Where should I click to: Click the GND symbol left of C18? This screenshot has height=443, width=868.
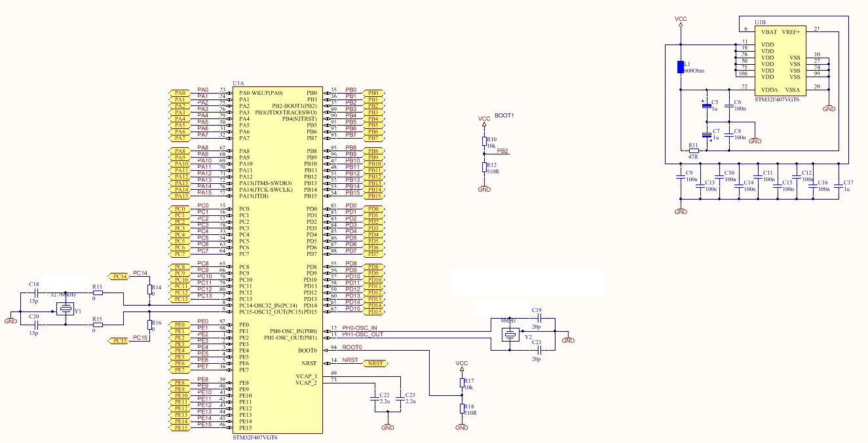(x=10, y=319)
